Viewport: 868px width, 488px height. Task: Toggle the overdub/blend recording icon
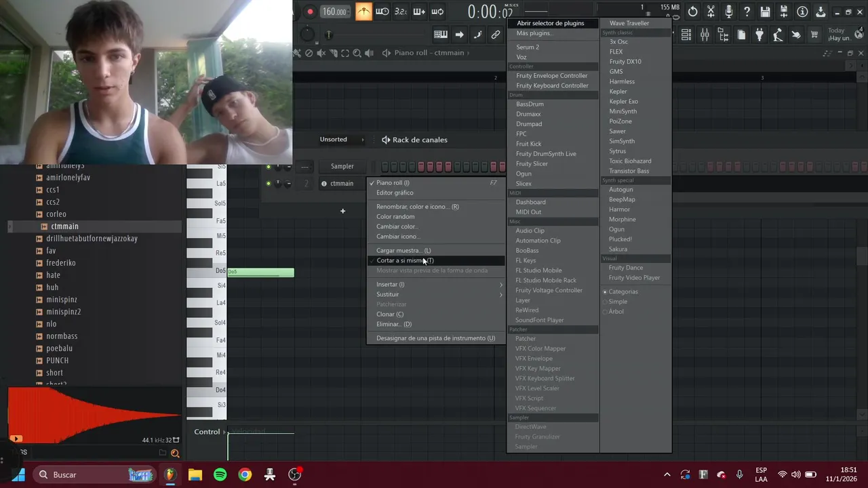[419, 12]
